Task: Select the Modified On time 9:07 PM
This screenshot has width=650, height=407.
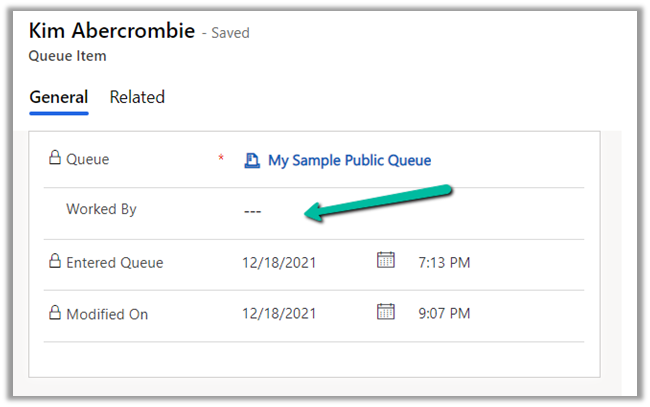Action: click(x=444, y=314)
